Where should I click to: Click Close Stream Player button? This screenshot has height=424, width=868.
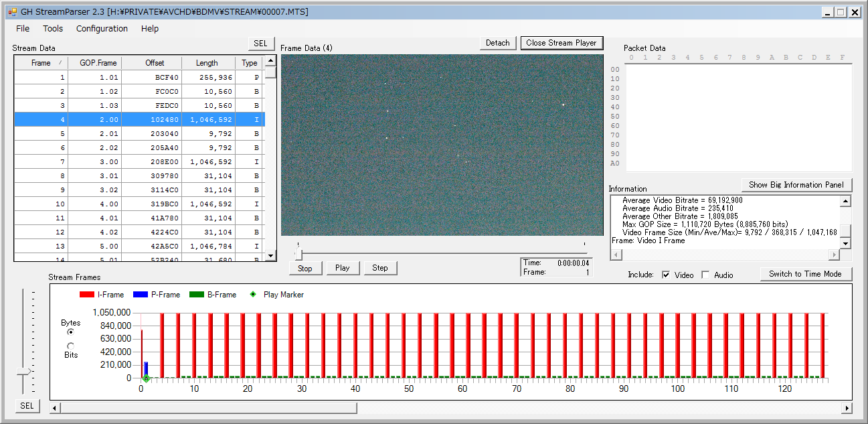(561, 43)
